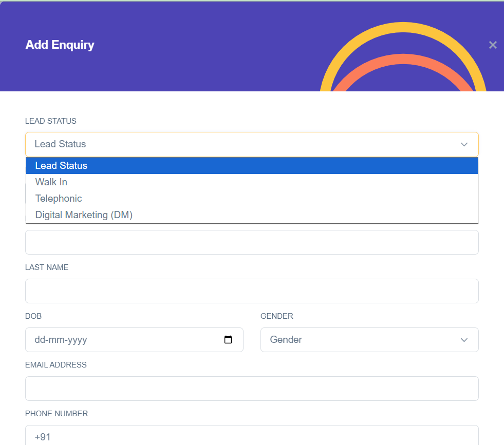This screenshot has width=504, height=445.
Task: Choose Telephonic lead status
Action: (252, 199)
